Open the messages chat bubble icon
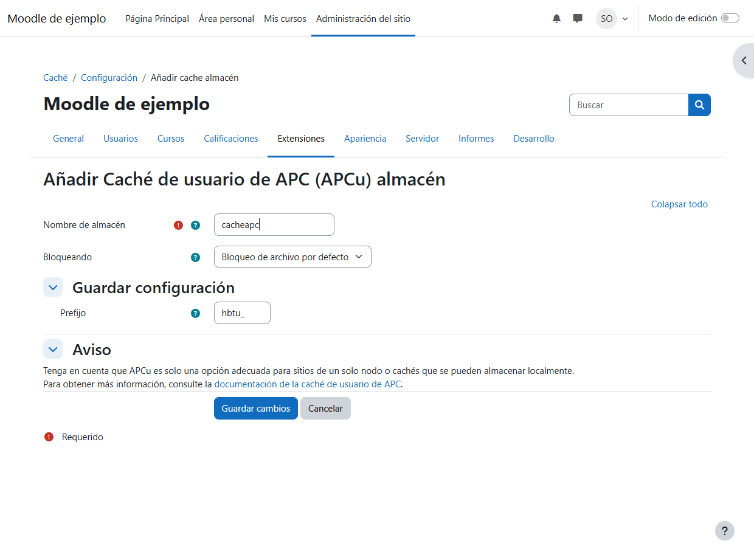The width and height of the screenshot is (754, 560). point(578,19)
